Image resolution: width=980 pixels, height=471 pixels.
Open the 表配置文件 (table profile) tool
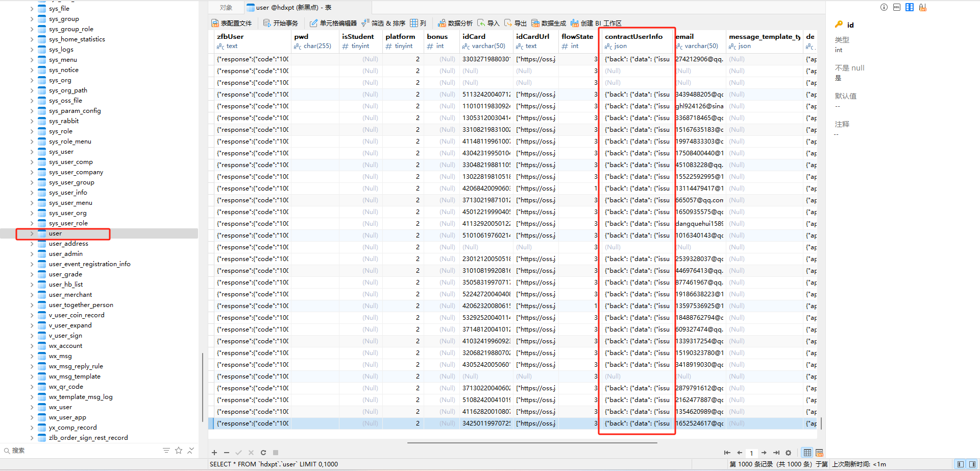232,23
